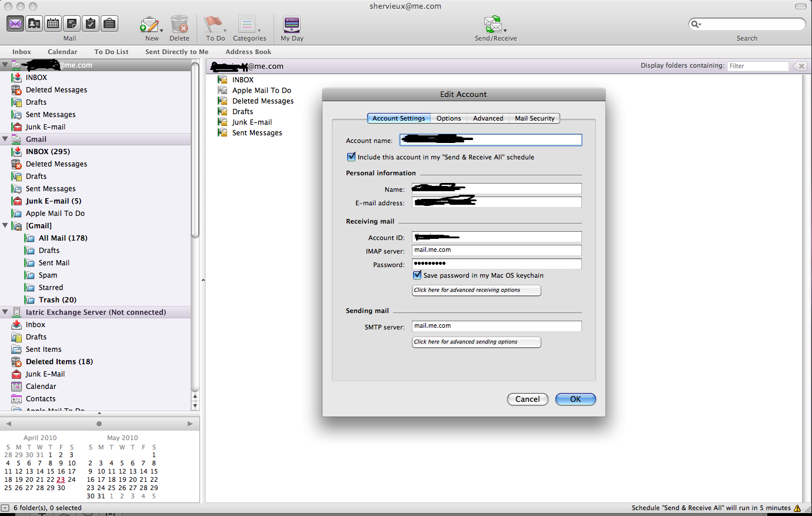Open the Calendar view icon in toolbar
812x516 pixels.
[53, 24]
